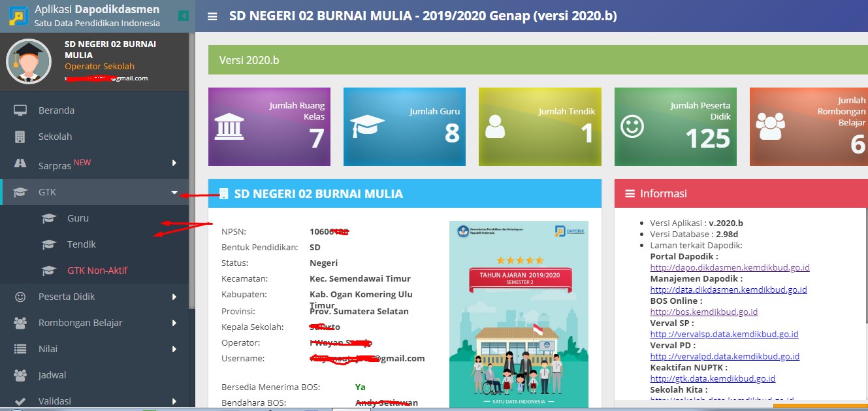Image resolution: width=868 pixels, height=411 pixels.
Task: Click the Jumlah Peserta Didik card
Action: tap(675, 126)
